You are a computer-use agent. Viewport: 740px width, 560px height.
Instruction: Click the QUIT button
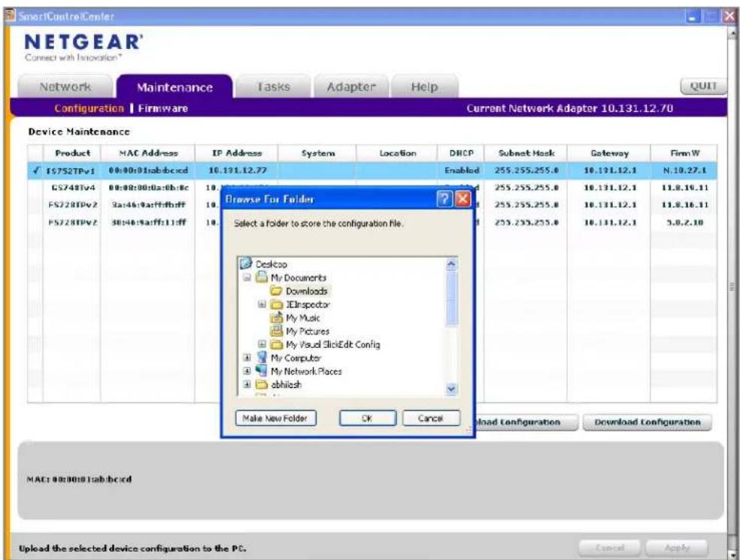pyautogui.click(x=703, y=86)
